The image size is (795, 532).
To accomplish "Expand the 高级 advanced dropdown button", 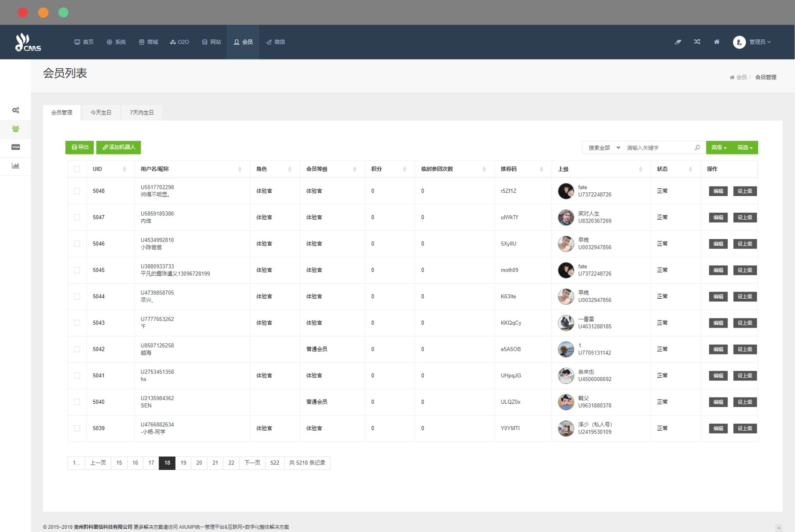I will pos(719,148).
